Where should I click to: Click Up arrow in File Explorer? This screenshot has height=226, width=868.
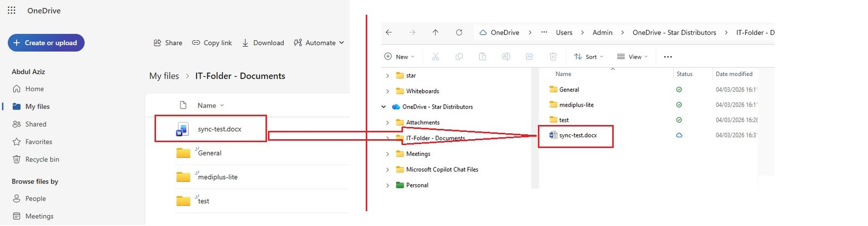(436, 33)
